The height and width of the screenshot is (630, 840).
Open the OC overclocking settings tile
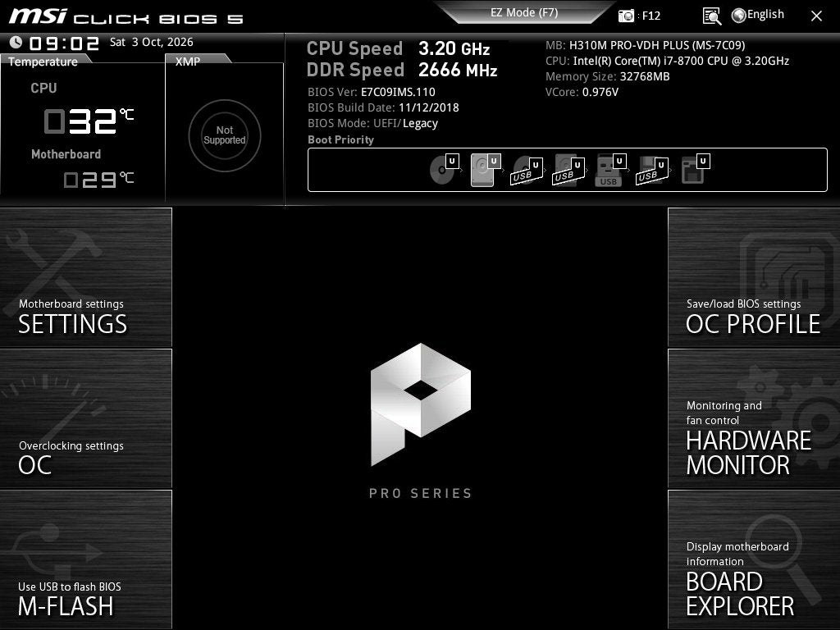[x=85, y=419]
